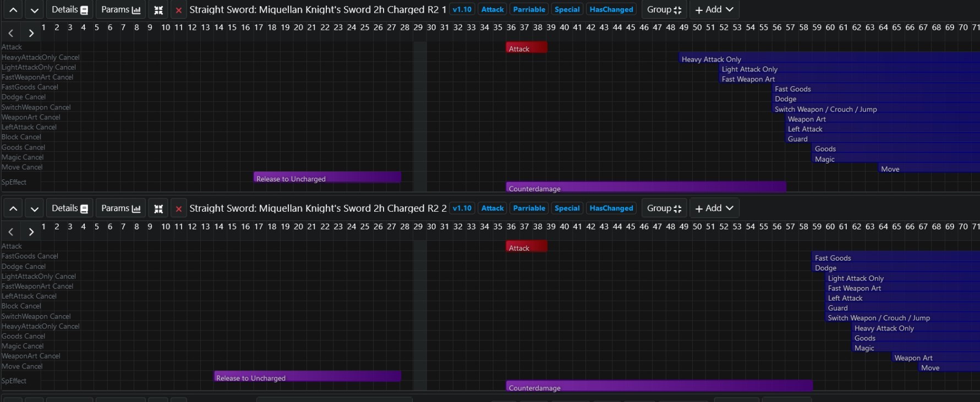980x402 pixels.
Task: Click HeavyAttackOnly Cancel row label in R2 1
Action: click(41, 57)
